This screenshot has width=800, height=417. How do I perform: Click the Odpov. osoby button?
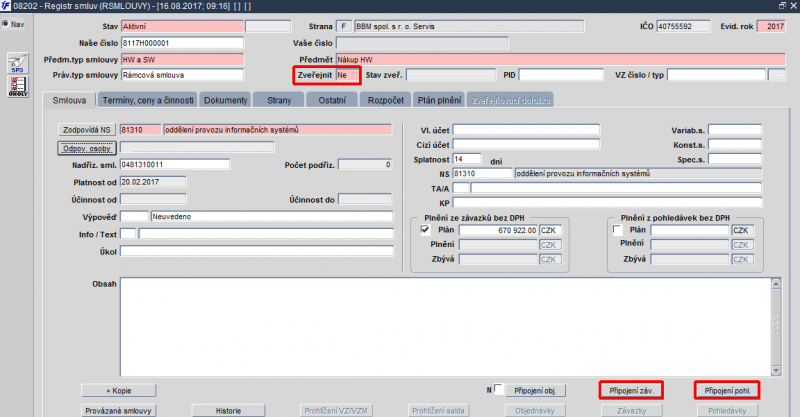click(x=87, y=149)
